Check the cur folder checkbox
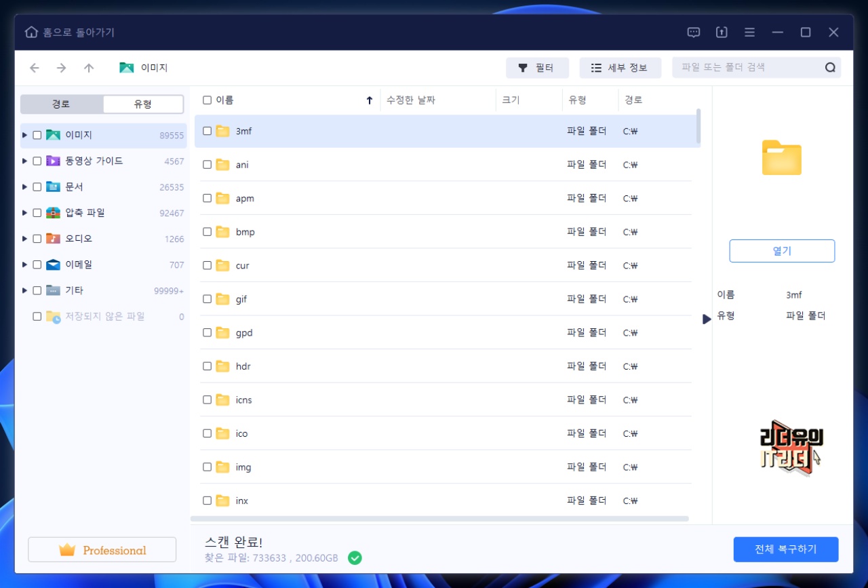868x588 pixels. pos(207,265)
